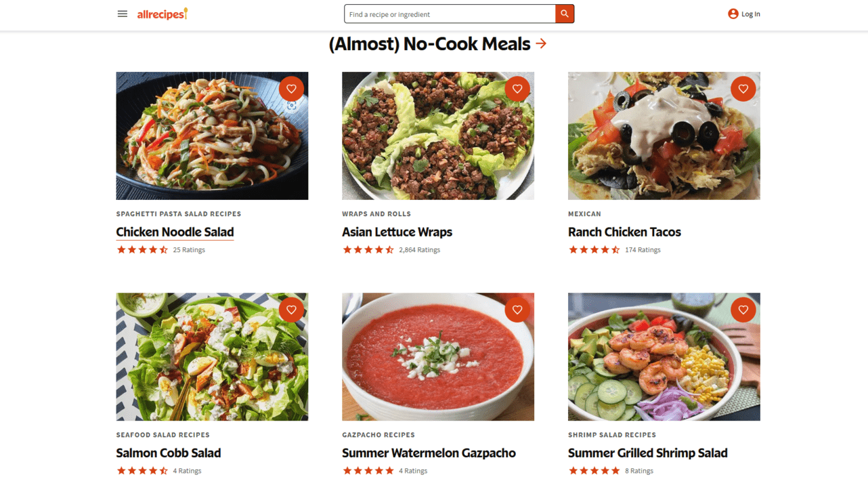The height and width of the screenshot is (479, 868).
Task: Open the hamburger navigation menu
Action: click(123, 14)
